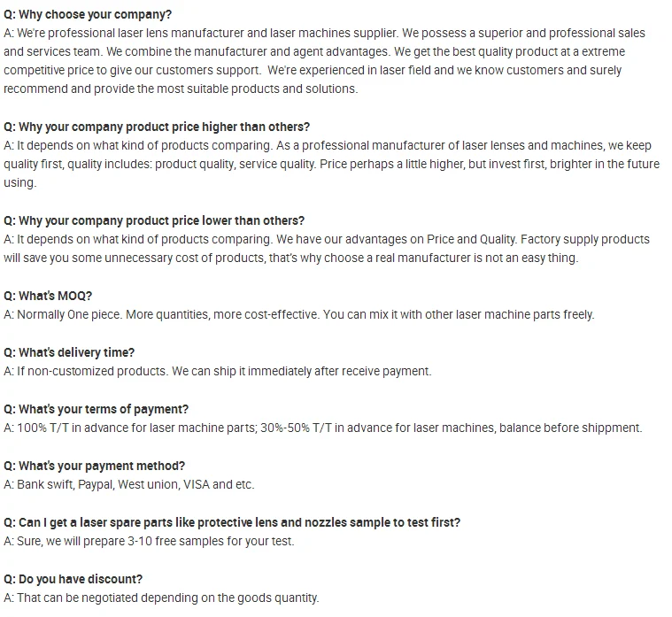The width and height of the screenshot is (672, 617).
Task: Click the line "recommend and provide the most suitable products"
Action: click(180, 89)
